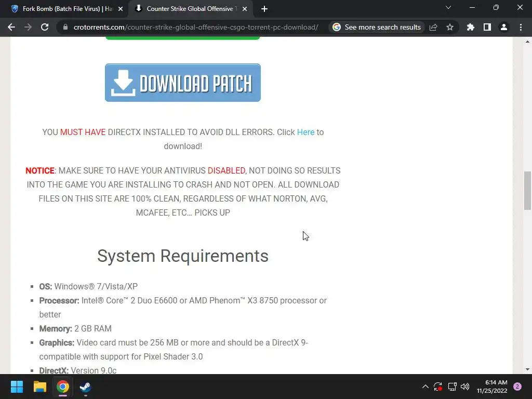Viewport: 532px width, 399px height.
Task: Open the Extensions puzzle icon
Action: click(x=471, y=27)
